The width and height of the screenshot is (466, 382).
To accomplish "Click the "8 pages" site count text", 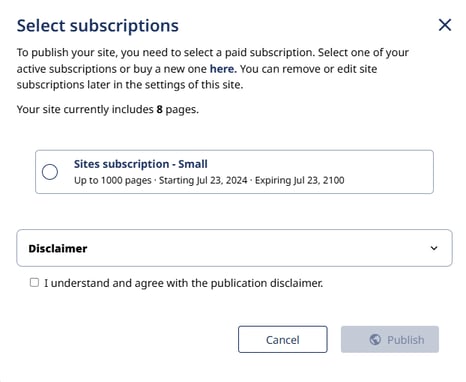I will pos(177,109).
